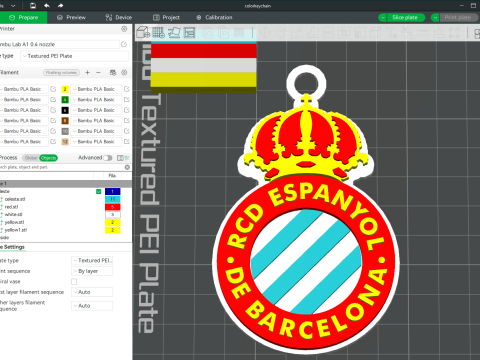Edit preset icon for filament 10
The width and height of the screenshot is (480, 360).
pos(127,131)
